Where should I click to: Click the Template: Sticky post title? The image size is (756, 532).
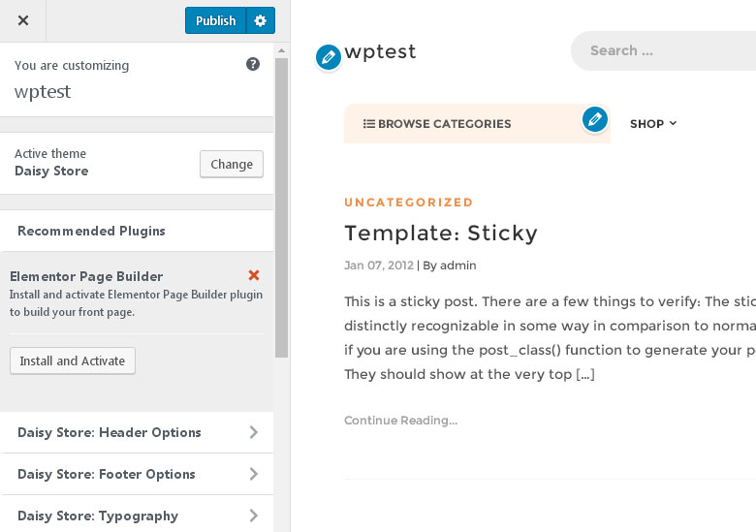point(441,234)
